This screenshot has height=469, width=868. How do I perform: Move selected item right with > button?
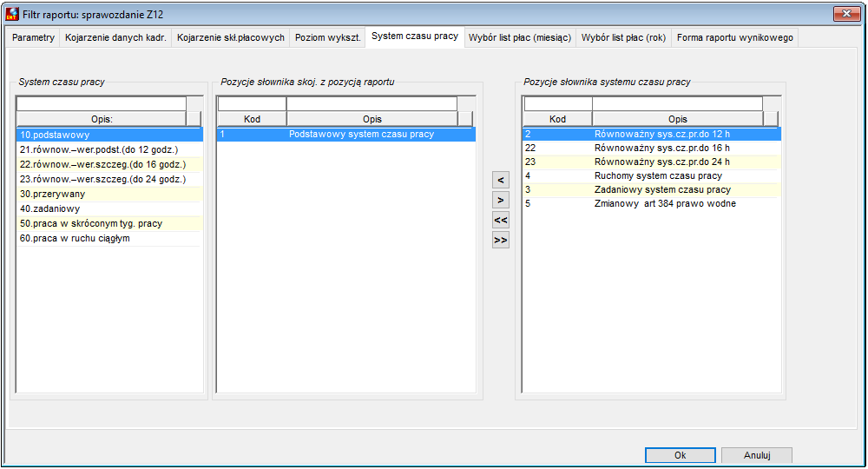point(501,200)
